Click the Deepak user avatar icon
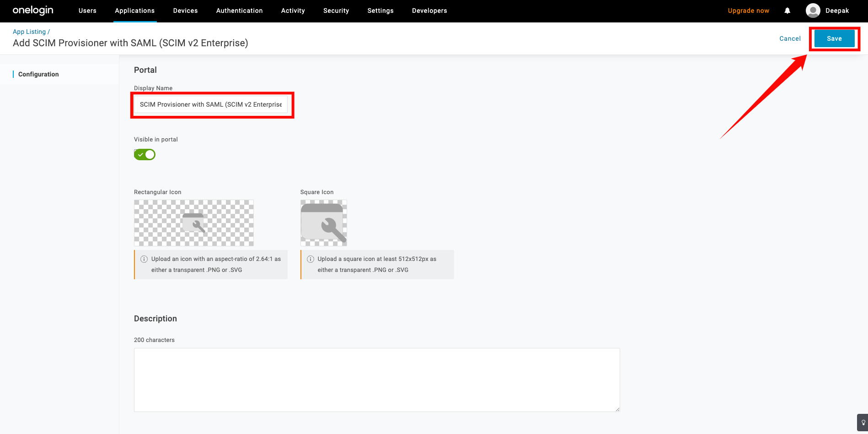The image size is (868, 434). click(x=813, y=11)
